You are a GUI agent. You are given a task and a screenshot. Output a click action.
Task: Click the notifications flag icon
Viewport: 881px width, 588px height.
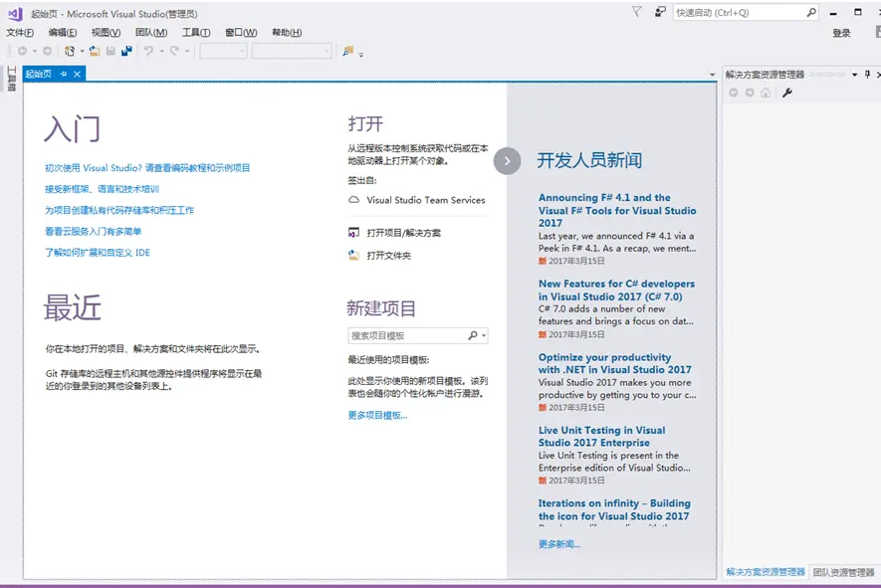click(x=637, y=12)
